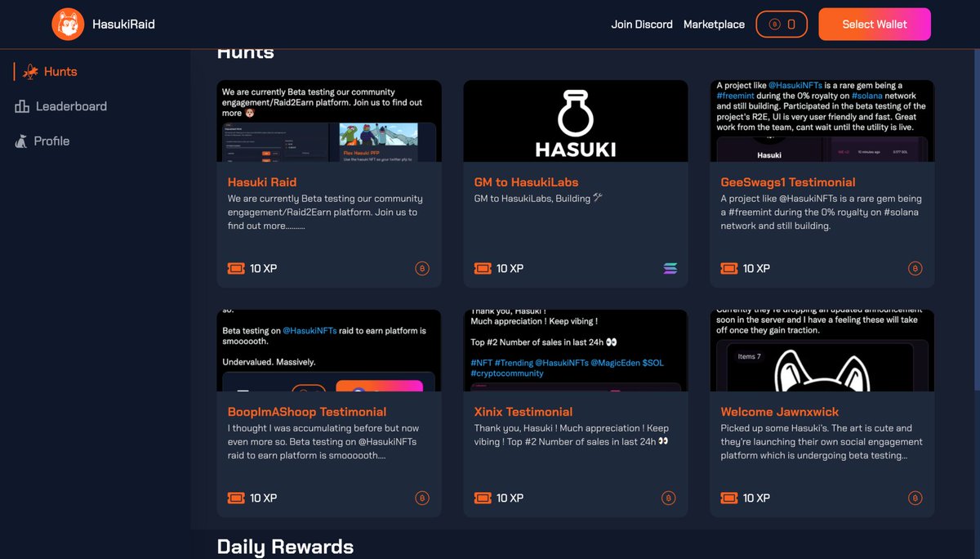Open the Hasuki Raid hunt title
Screen dimensions: 980x559
point(262,182)
